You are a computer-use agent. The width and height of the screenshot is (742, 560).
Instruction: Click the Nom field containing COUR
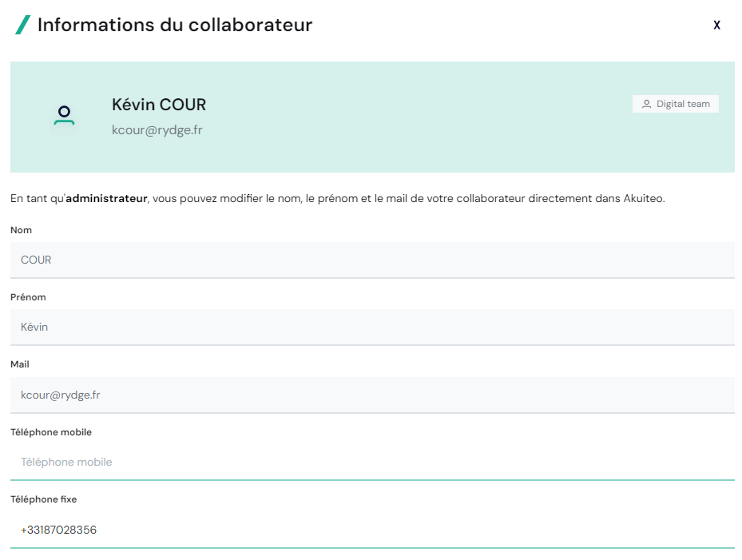point(372,260)
